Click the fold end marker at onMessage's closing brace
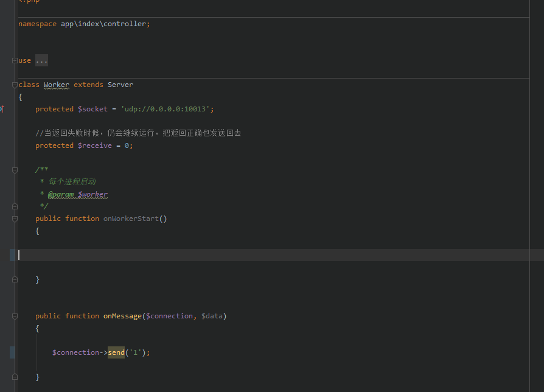The image size is (544, 392). click(15, 377)
